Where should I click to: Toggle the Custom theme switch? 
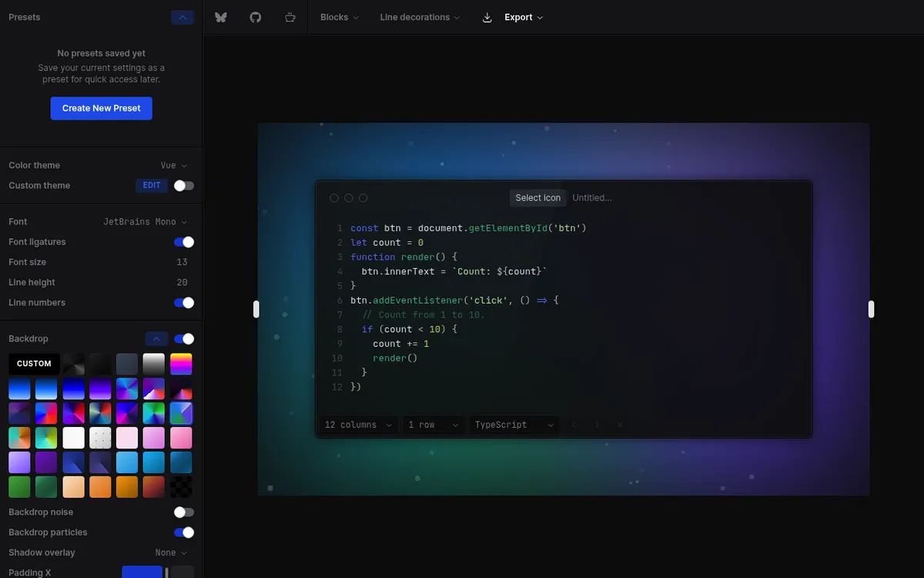tap(184, 186)
